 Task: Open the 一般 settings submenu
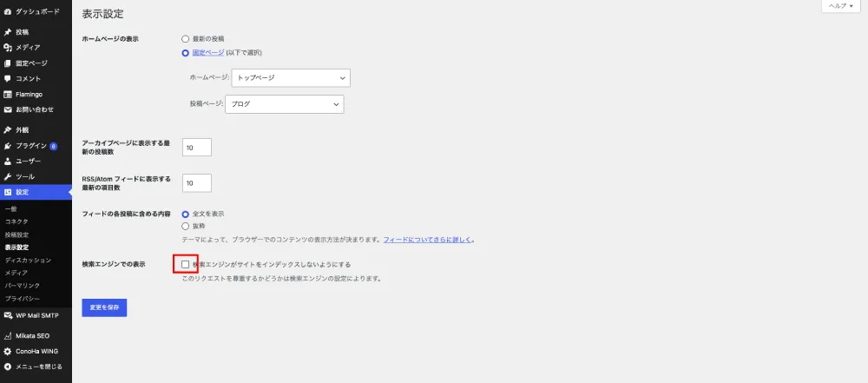[10, 209]
